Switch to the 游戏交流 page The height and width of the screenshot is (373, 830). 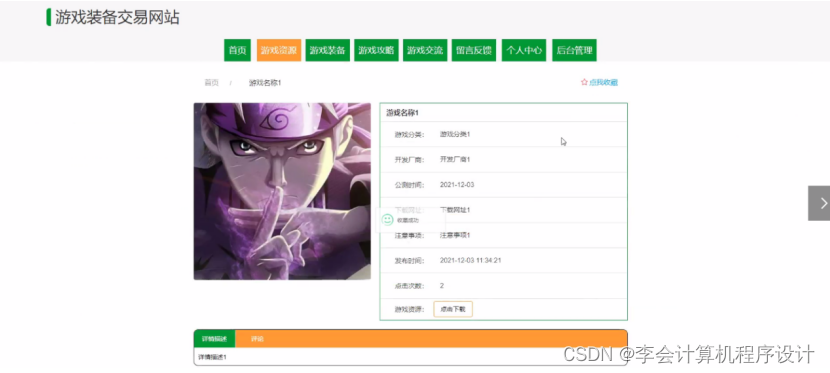tap(425, 50)
